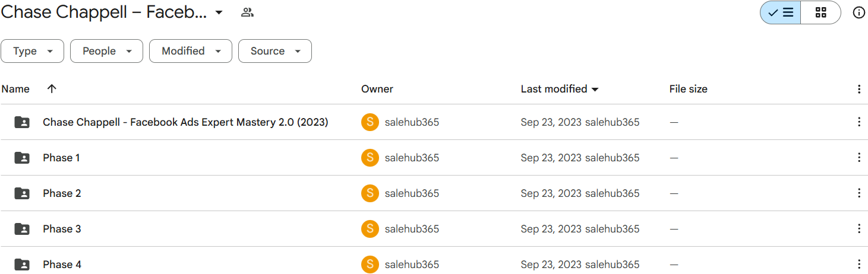Open the Source filter dropdown
The width and height of the screenshot is (868, 274).
[274, 51]
